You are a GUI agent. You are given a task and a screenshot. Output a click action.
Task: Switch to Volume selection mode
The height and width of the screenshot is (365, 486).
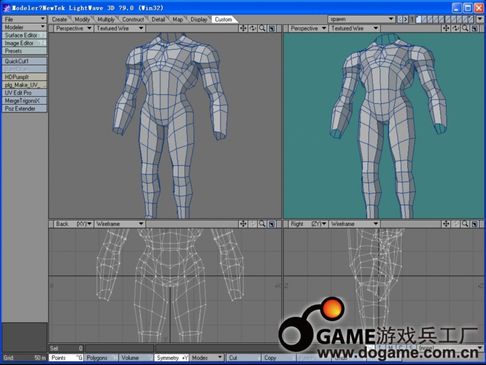pos(136,358)
